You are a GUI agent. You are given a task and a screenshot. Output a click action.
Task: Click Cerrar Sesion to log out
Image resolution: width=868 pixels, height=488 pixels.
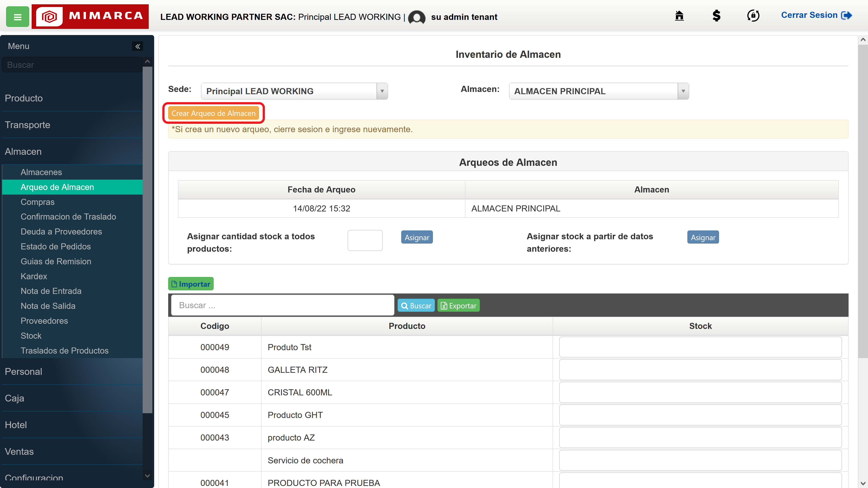pyautogui.click(x=816, y=15)
